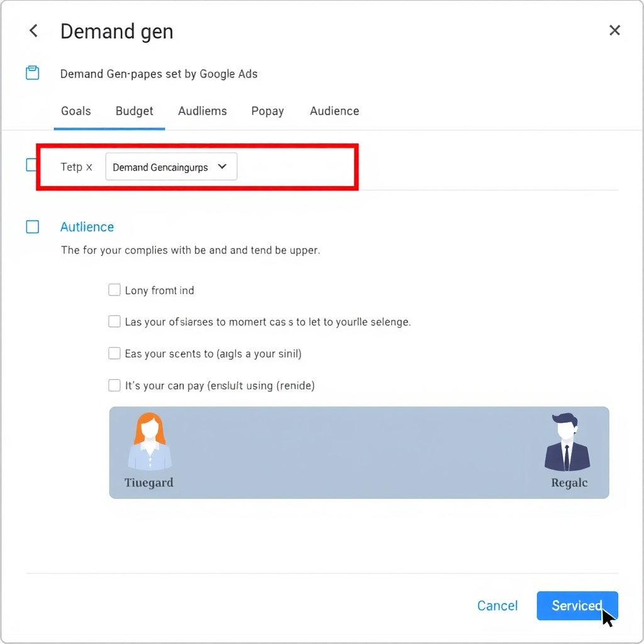Go back with the left arrow icon
Image resolution: width=644 pixels, height=644 pixels.
(34, 30)
